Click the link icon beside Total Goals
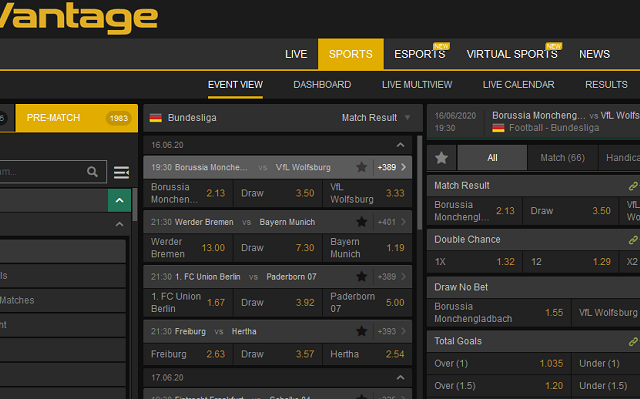 point(633,341)
